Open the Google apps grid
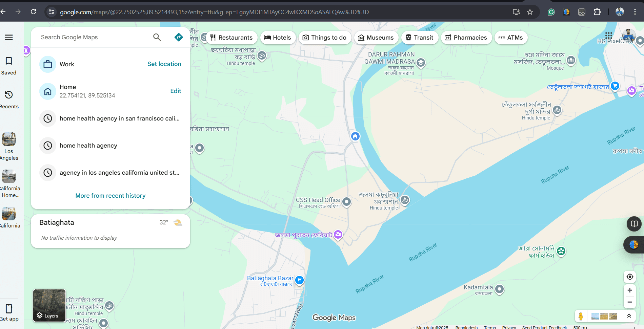This screenshot has height=329, width=644. pos(609,35)
